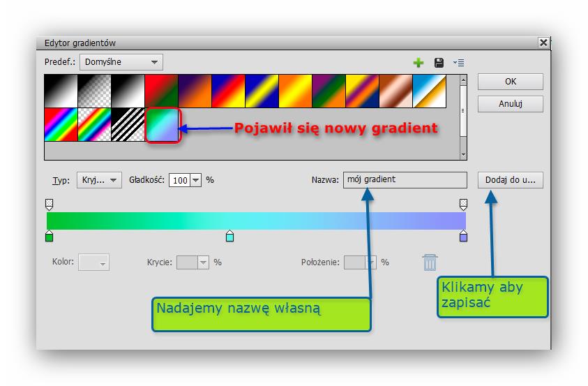This screenshot has height=386, width=588.
Task: Click the Gładkość value field showing 100
Action: [180, 180]
